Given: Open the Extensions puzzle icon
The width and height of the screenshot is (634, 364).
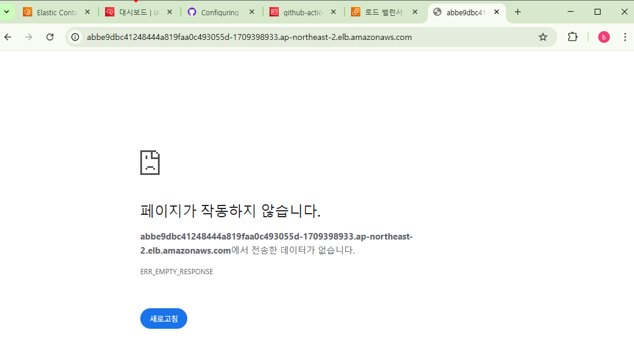Looking at the screenshot, I should pos(572,37).
